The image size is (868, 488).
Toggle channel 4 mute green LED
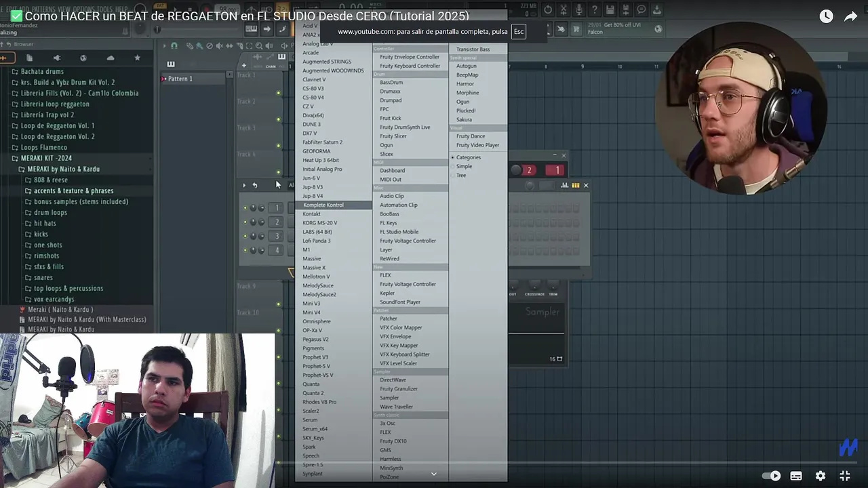tap(245, 250)
